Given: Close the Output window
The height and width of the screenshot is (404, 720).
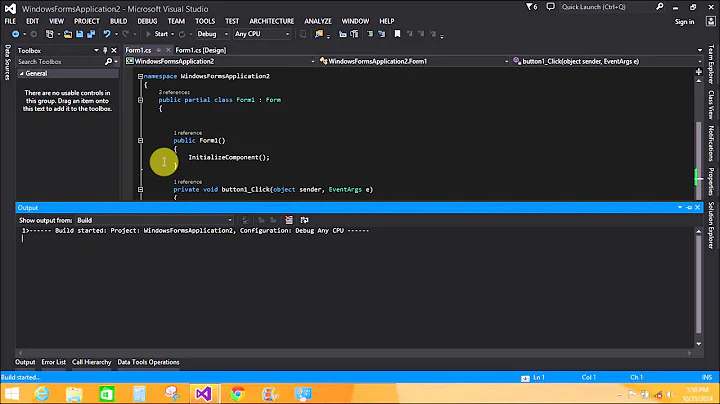Looking at the screenshot, I should [698, 208].
